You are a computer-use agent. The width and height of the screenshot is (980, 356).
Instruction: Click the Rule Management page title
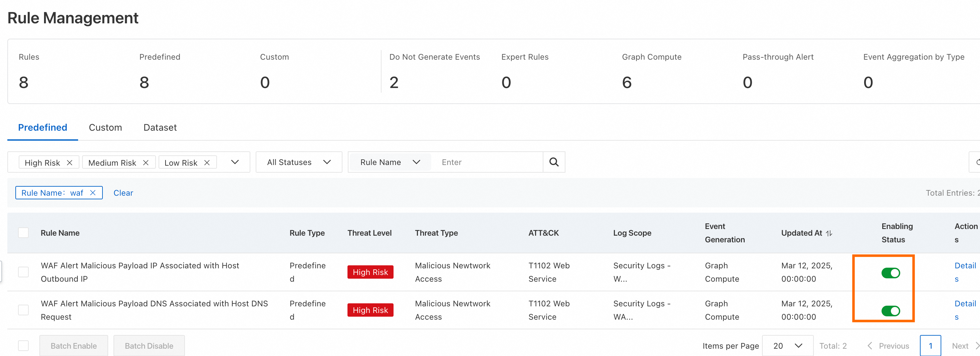73,18
